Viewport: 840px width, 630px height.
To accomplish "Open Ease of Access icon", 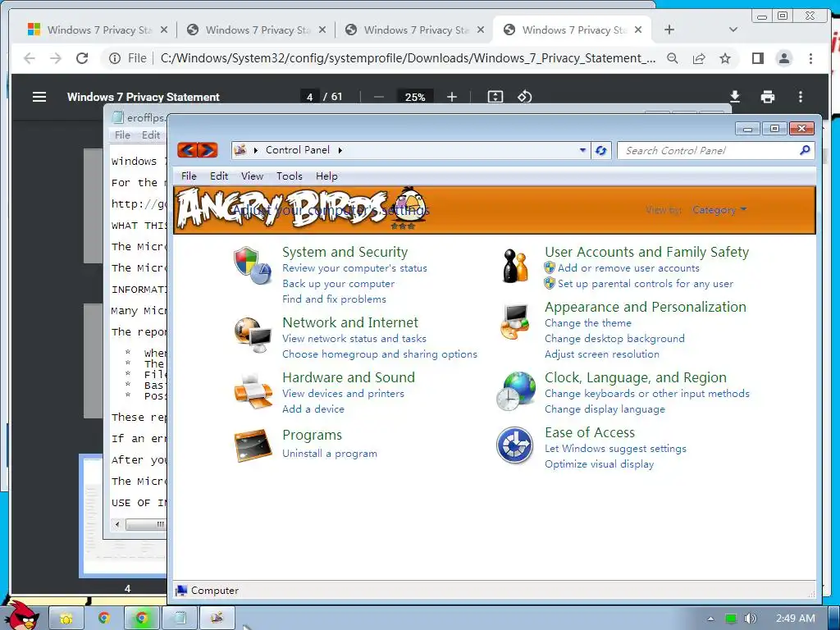I will pos(515,445).
